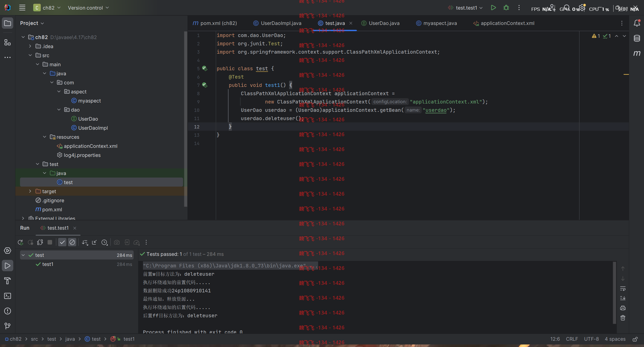644x347 pixels.
Task: Show more tool windows ellipsis
Action: pos(8,57)
